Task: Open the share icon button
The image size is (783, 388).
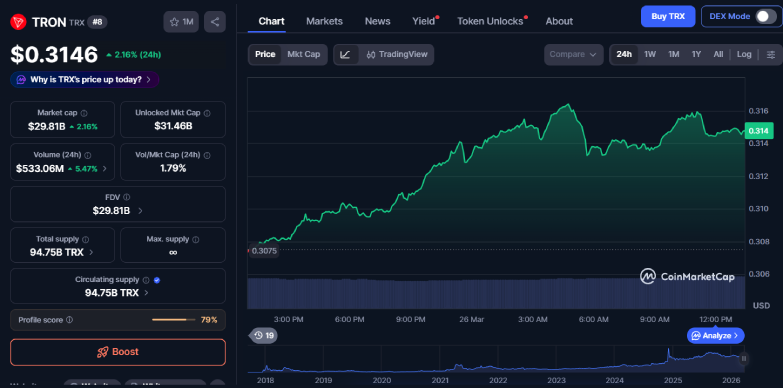Action: 215,22
